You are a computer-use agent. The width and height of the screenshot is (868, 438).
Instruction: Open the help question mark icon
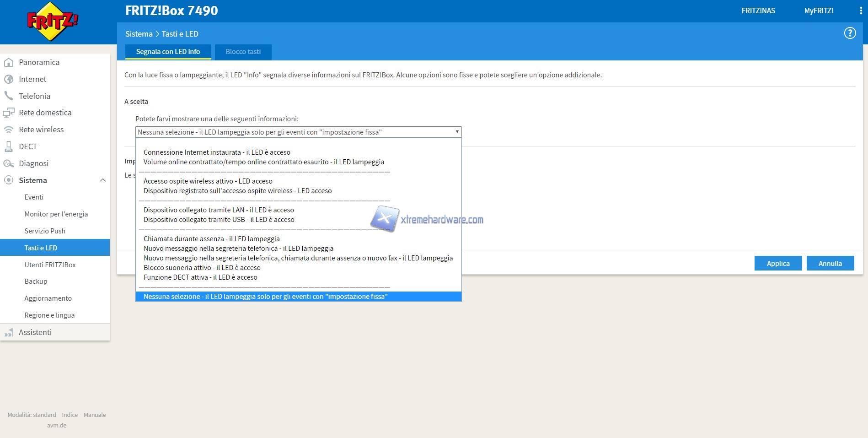(850, 33)
